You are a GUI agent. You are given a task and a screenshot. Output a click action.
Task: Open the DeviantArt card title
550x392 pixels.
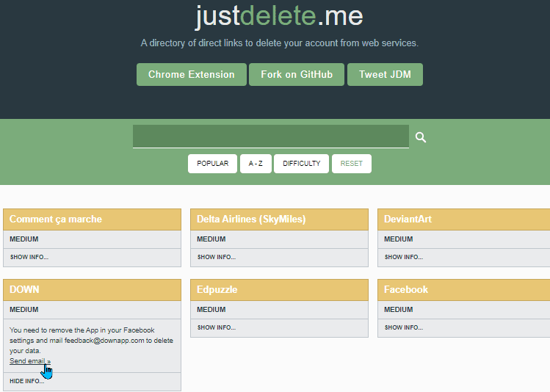tap(408, 219)
